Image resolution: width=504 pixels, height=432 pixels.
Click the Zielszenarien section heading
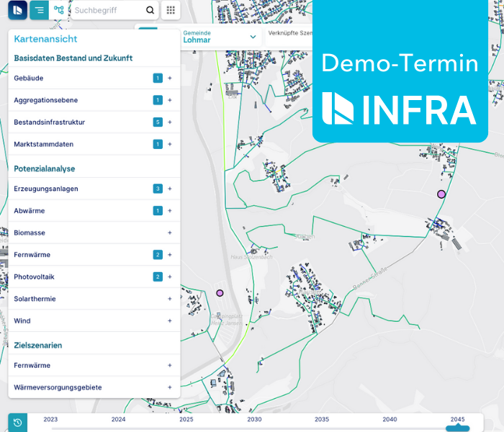[x=38, y=346]
